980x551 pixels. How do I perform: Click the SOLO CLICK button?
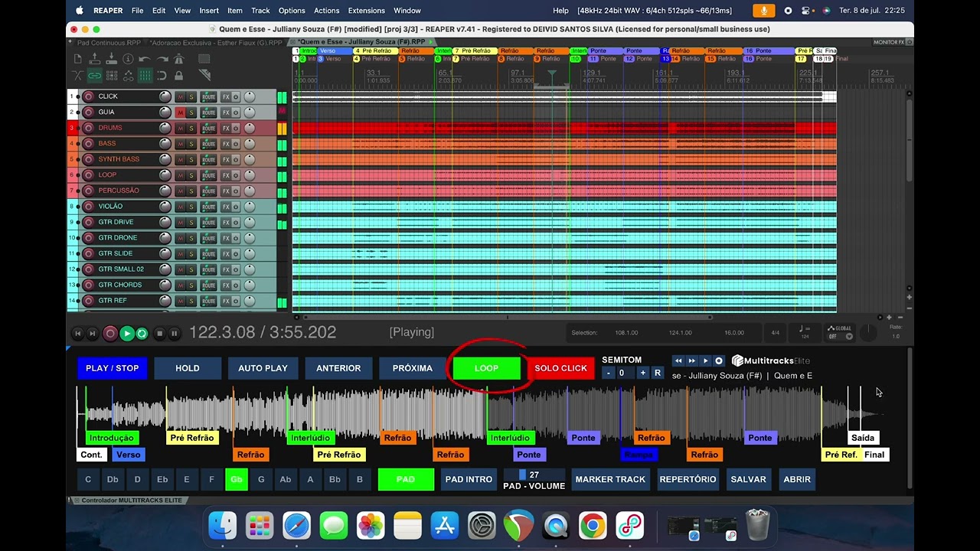pyautogui.click(x=561, y=368)
